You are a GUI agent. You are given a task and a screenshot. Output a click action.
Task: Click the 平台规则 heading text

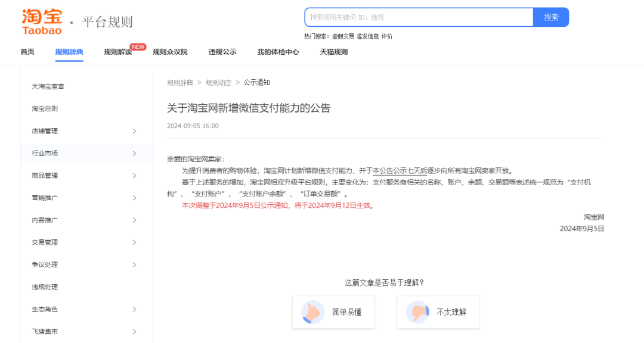pos(107,22)
